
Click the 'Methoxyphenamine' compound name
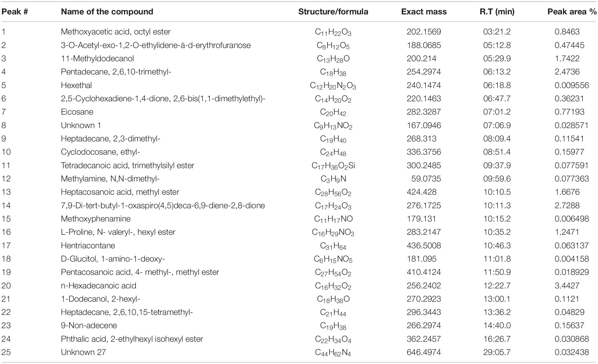[x=96, y=219]
